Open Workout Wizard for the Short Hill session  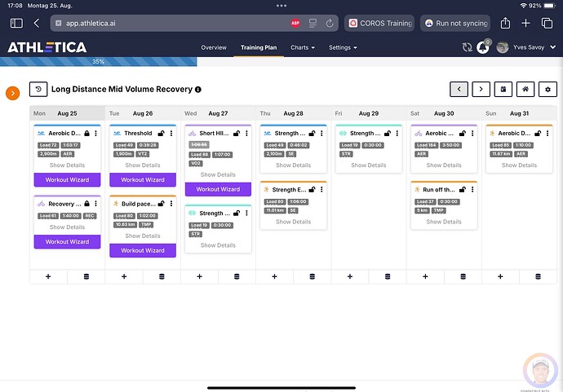[218, 189]
